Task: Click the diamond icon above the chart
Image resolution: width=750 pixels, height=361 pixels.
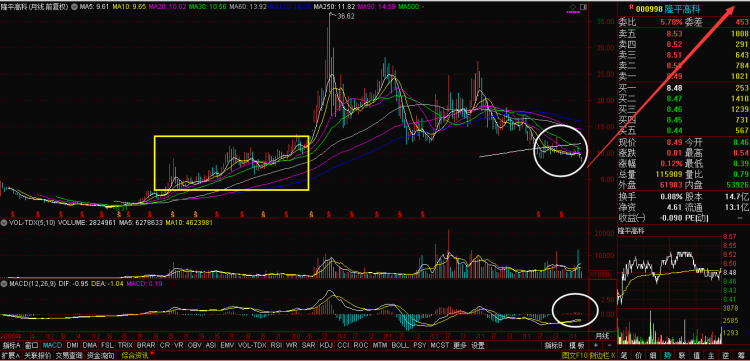Action: [573, 7]
